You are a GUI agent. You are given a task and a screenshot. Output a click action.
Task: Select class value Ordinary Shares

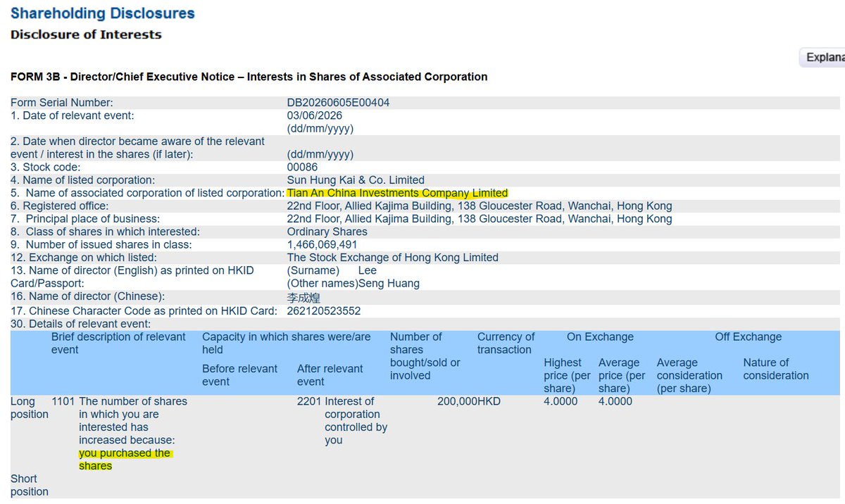tap(327, 232)
